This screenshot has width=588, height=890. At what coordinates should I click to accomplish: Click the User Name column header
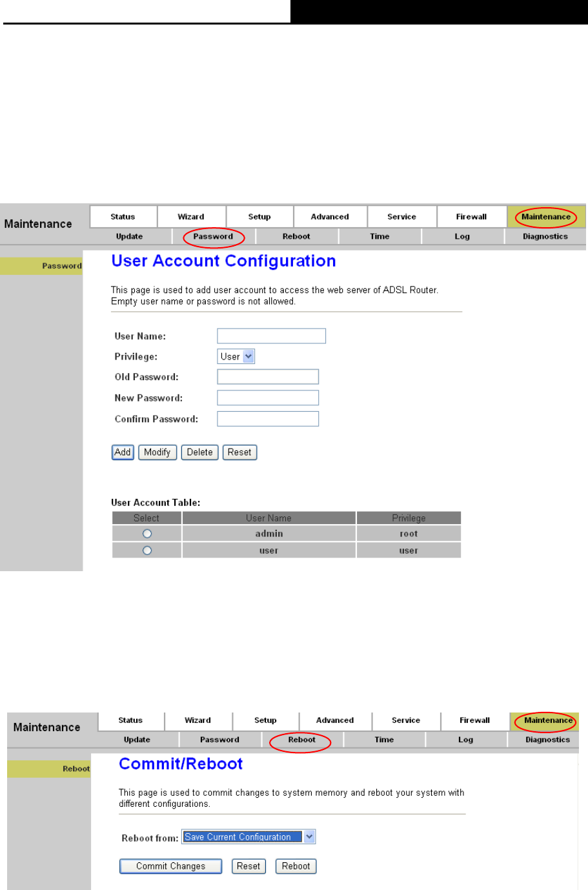click(269, 518)
